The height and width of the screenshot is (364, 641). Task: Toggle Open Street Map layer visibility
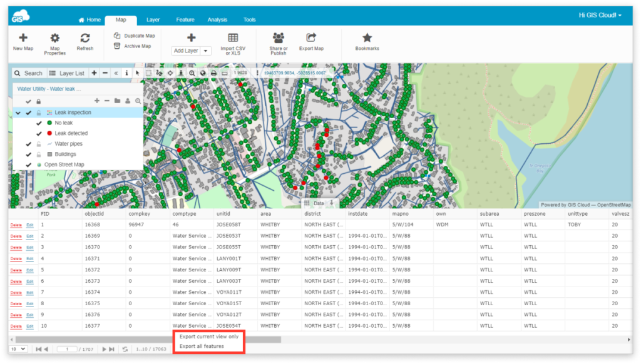[x=28, y=165]
